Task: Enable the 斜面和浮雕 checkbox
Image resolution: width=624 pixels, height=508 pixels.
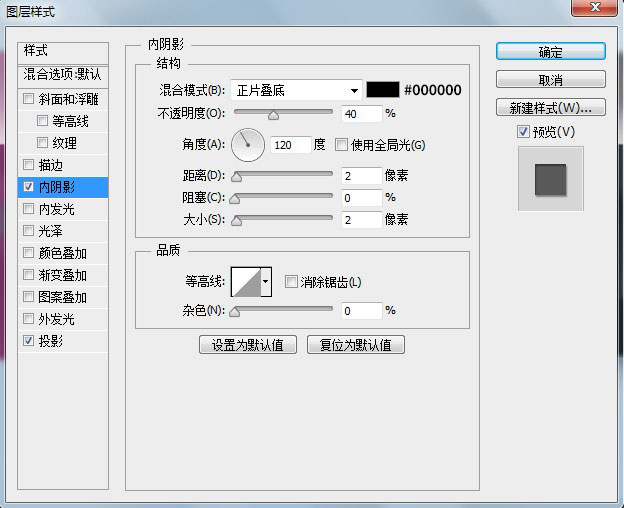Action: (x=28, y=99)
